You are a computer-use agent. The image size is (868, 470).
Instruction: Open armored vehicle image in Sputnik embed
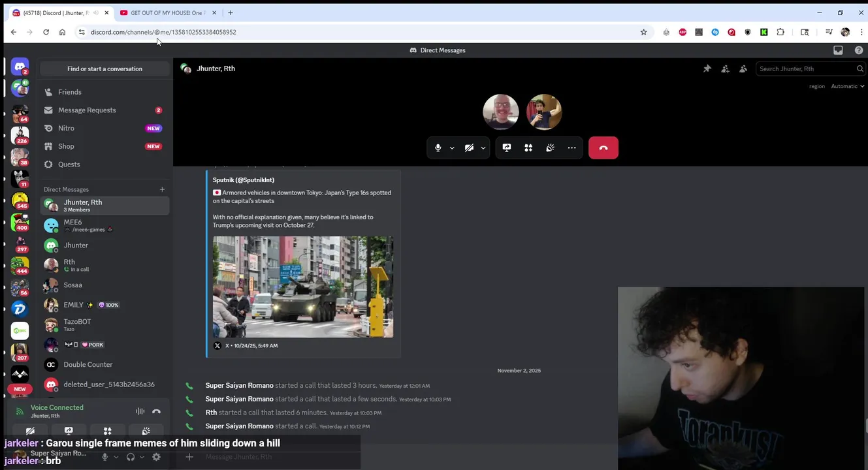click(303, 287)
